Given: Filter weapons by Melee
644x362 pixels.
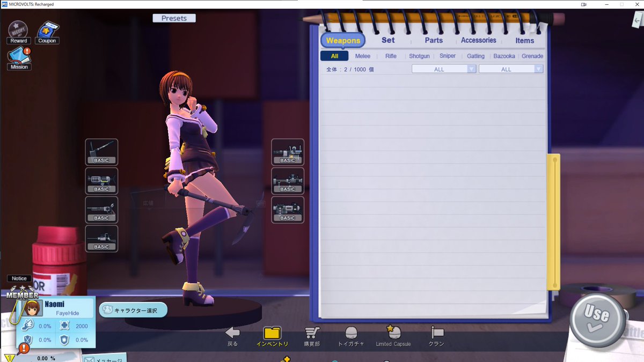Looking at the screenshot, I should tap(363, 56).
